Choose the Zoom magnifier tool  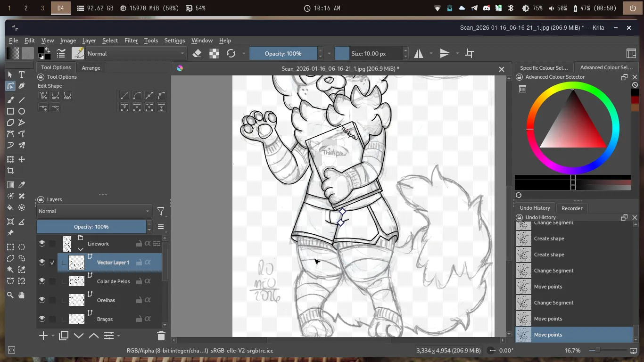point(10,295)
